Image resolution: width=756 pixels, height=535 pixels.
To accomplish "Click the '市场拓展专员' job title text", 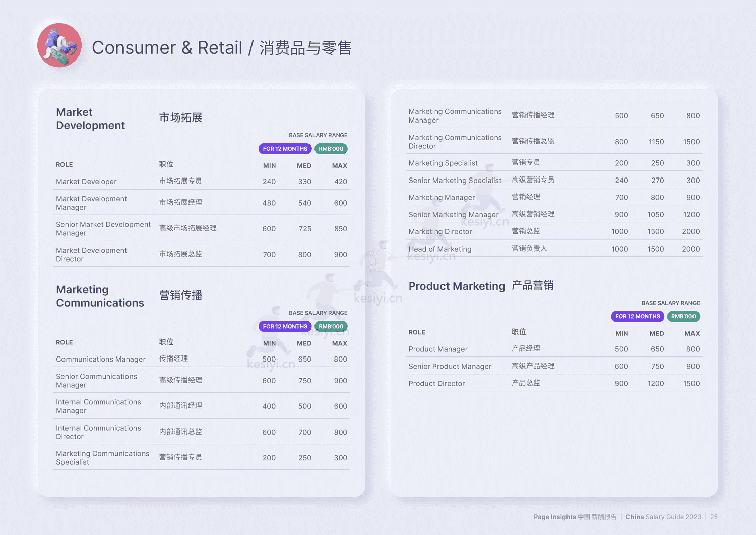I will coord(180,181).
